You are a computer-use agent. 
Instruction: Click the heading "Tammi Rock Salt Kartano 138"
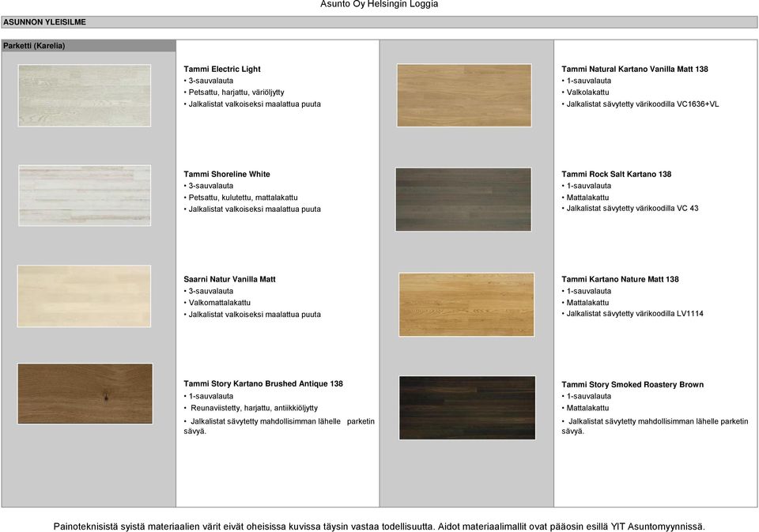coord(616,174)
